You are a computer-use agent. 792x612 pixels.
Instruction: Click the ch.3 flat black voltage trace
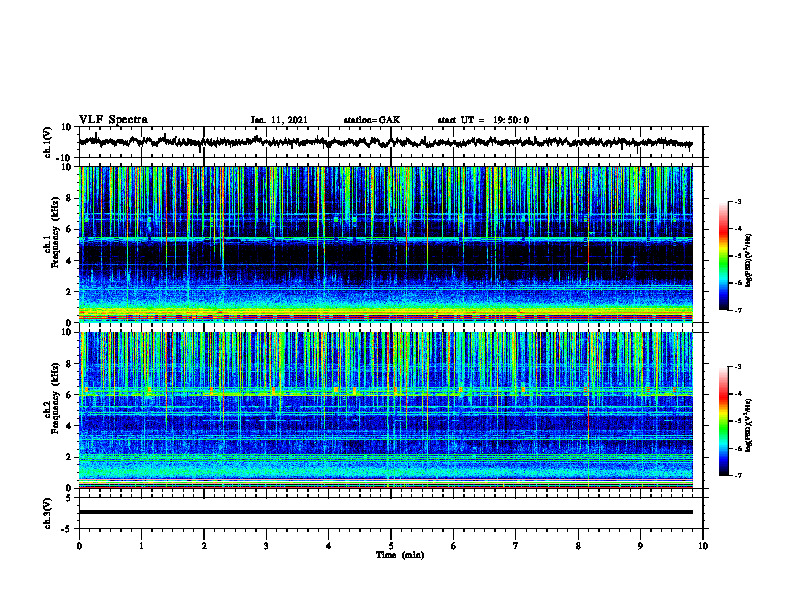pos(385,512)
